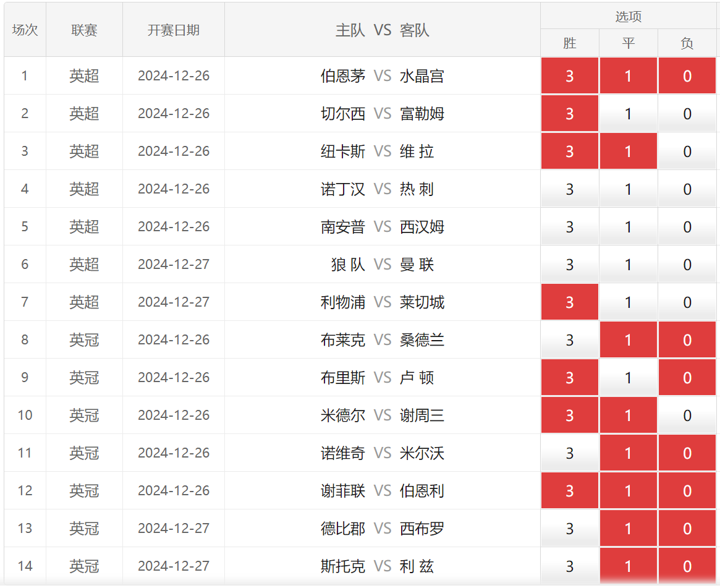Deselect loss option 0 for 德比郡 VS 西布罗
This screenshot has height=588, width=720.
(687, 528)
